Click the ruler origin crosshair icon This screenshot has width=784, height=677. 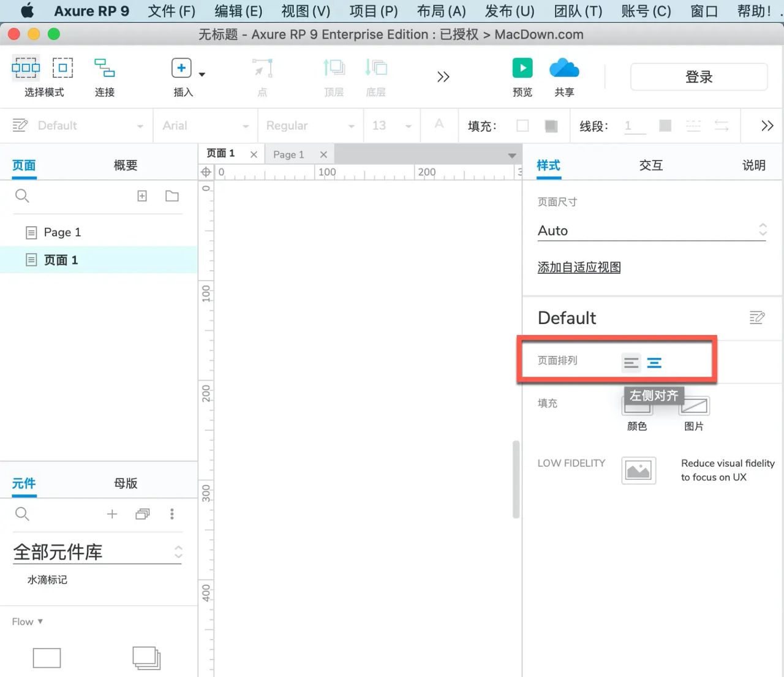(206, 172)
